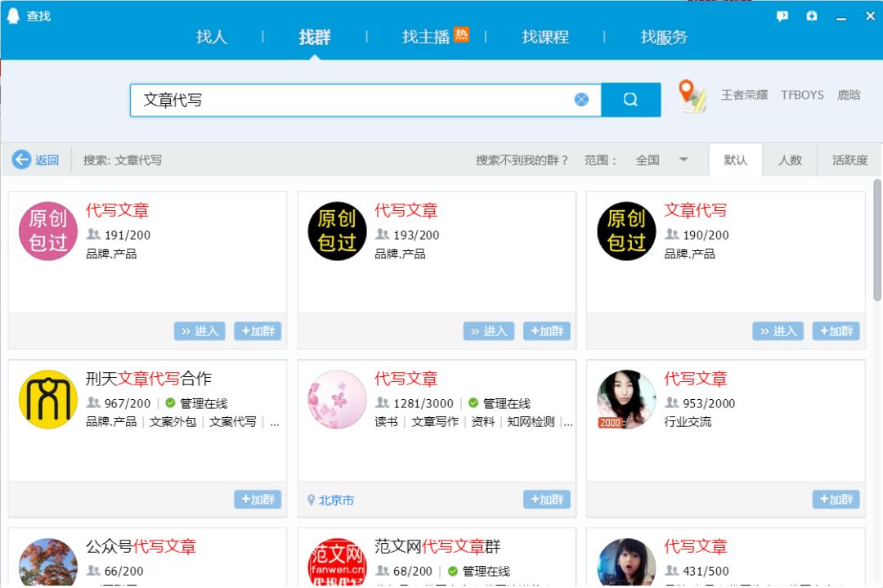Click +加群 on 刑天文章代写合作 group
Image resolution: width=883 pixels, height=588 pixels.
(258, 499)
